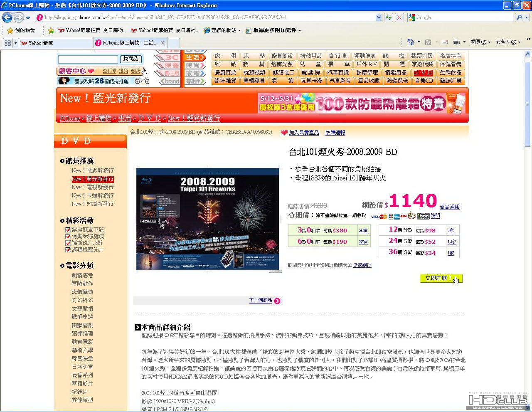This screenshot has width=532, height=412.
Task: Open a new blank tab
Action: 174,43
